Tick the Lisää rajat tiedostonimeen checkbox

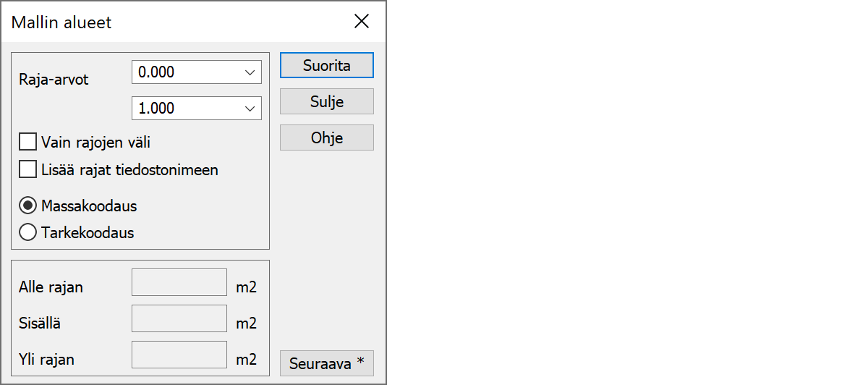click(x=28, y=170)
